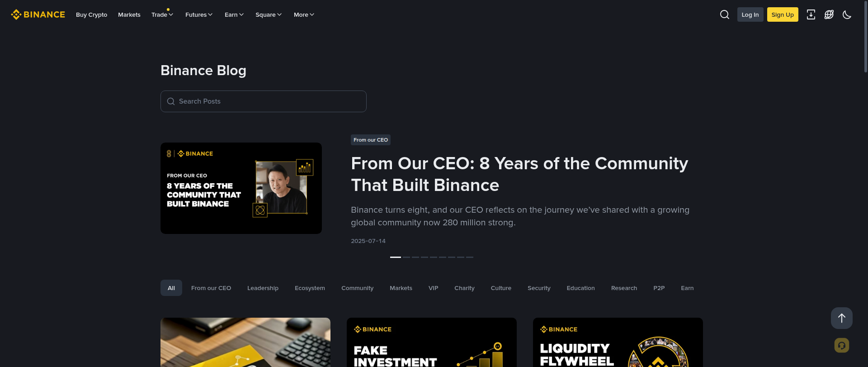868x367 pixels.
Task: Click the Log In button
Action: click(x=750, y=14)
